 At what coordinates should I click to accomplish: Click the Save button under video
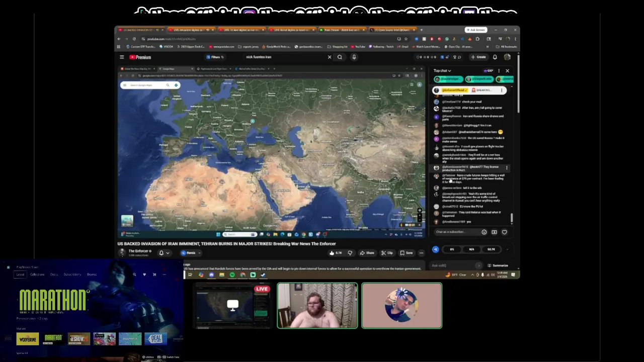[406, 253]
